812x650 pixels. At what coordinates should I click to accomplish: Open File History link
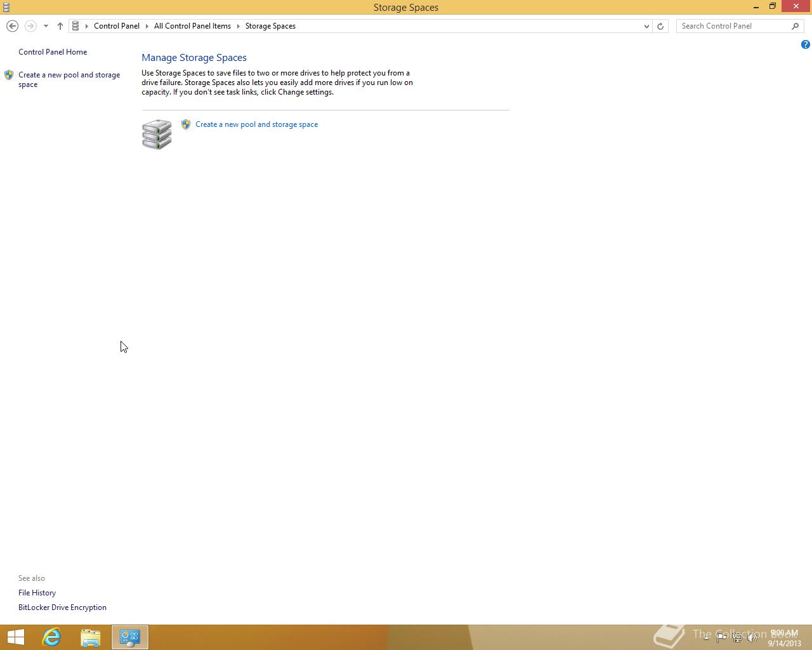[x=37, y=593]
